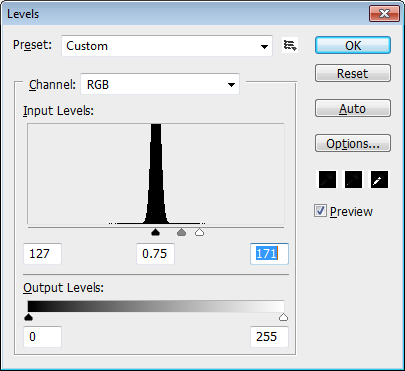Click the histogram display area
The height and width of the screenshot is (371, 405).
pos(156,174)
